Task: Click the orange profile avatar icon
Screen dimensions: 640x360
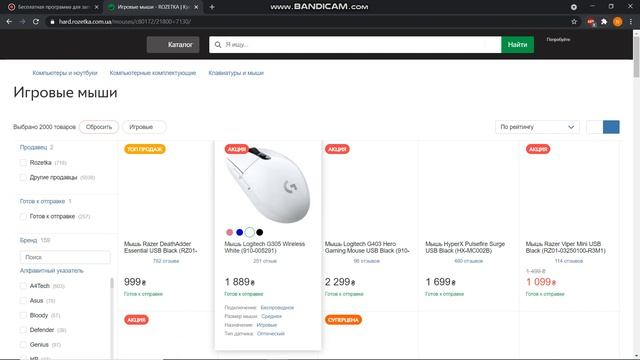Action: 618,22
